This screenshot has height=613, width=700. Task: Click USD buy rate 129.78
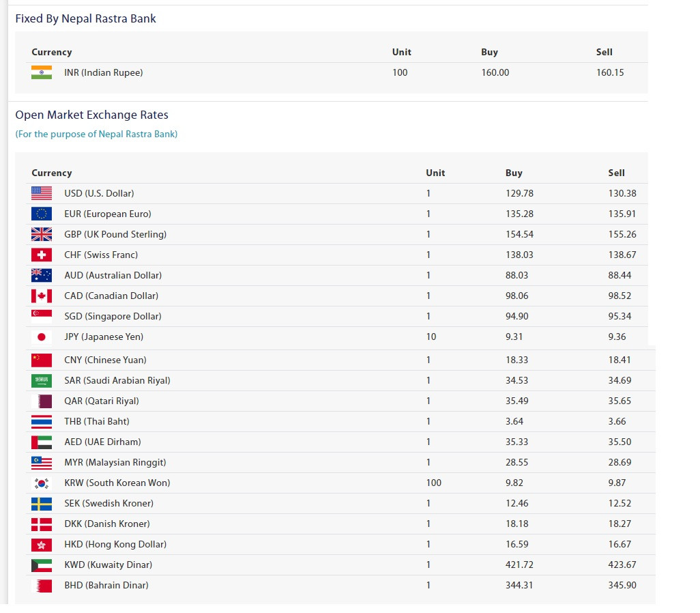click(520, 193)
